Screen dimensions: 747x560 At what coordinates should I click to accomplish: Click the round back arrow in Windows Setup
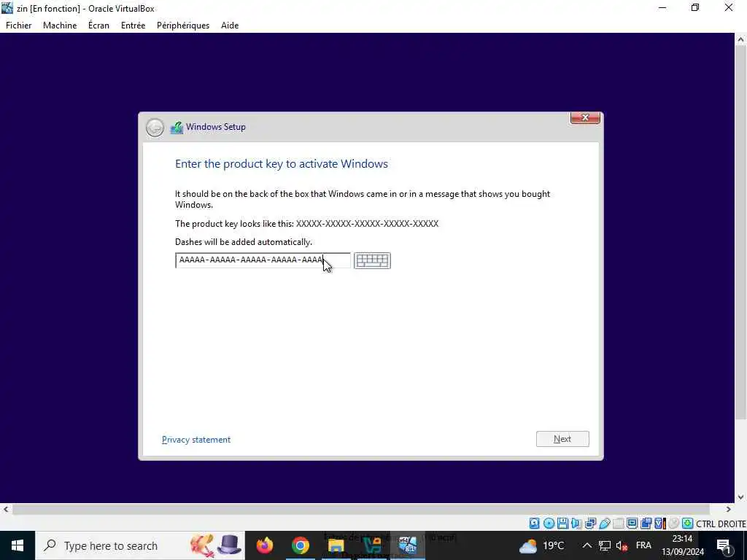point(155,128)
